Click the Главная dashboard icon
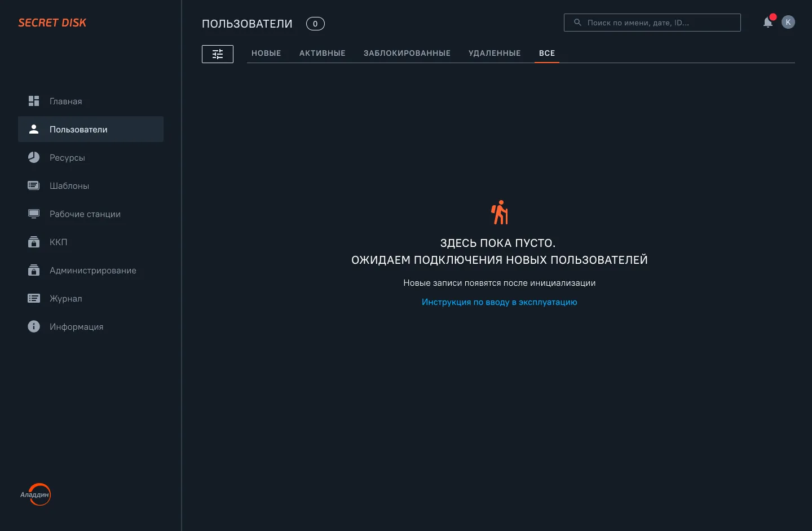This screenshot has width=812, height=531. click(34, 101)
